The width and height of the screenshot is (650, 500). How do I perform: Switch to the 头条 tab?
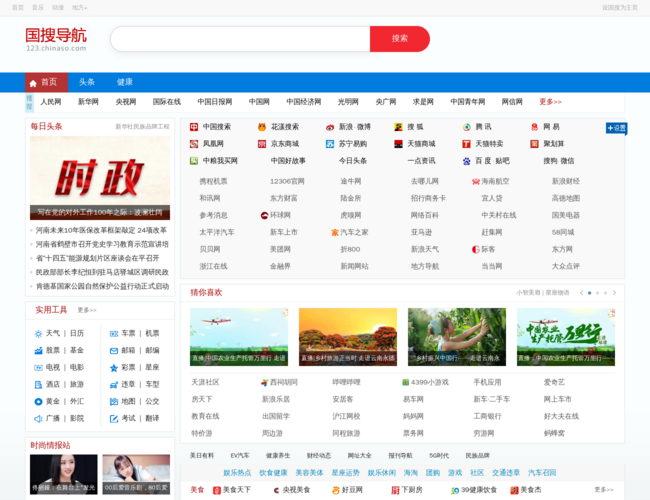tap(87, 82)
